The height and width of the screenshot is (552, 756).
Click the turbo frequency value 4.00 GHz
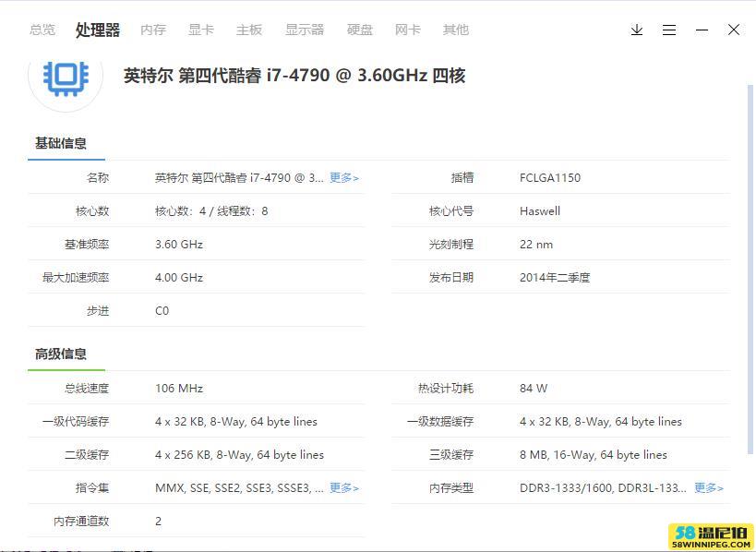coord(179,278)
